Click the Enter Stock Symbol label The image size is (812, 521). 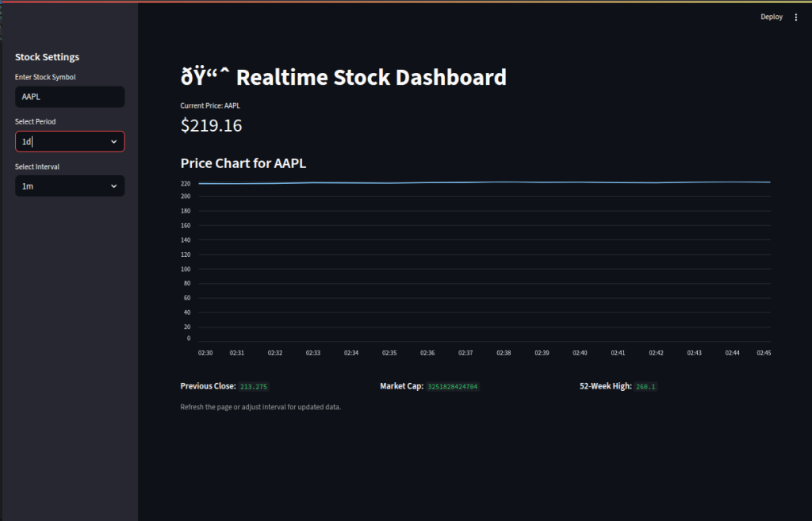click(x=45, y=77)
